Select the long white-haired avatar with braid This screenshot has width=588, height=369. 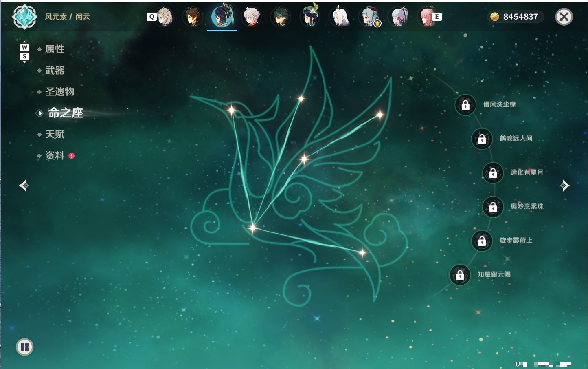pos(339,17)
